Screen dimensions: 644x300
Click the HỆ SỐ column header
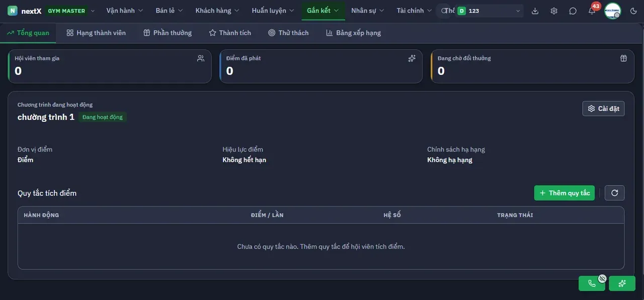pyautogui.click(x=392, y=215)
